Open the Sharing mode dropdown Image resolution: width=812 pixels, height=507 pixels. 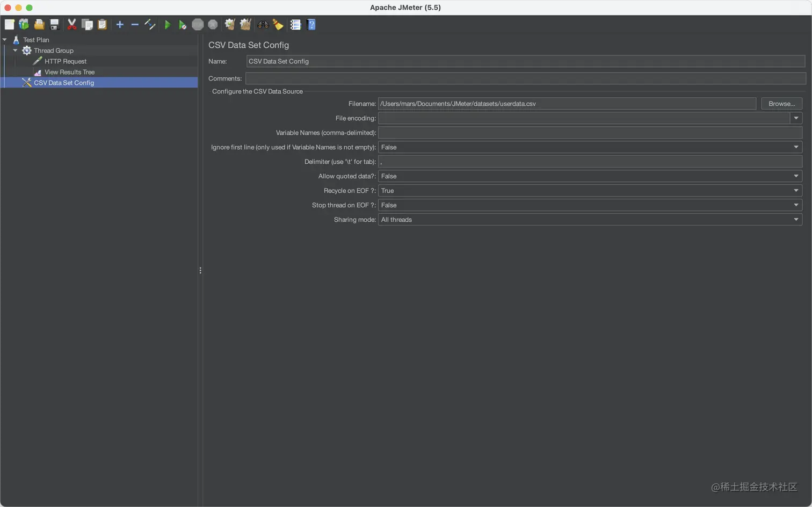[590, 220]
